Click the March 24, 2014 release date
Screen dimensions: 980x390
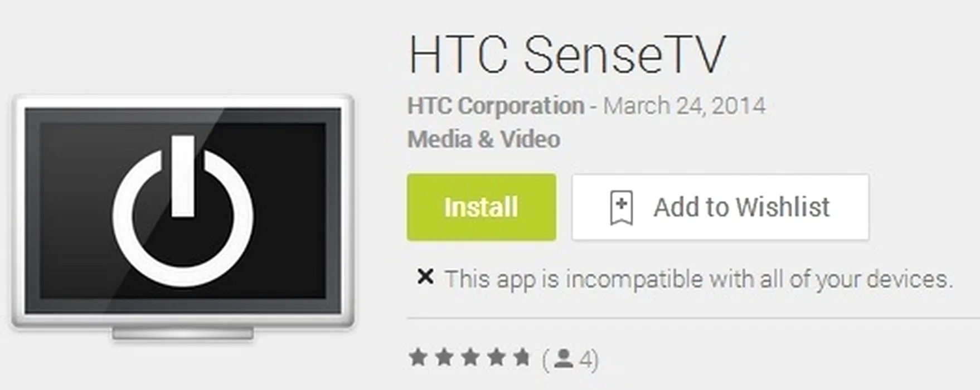(x=685, y=106)
